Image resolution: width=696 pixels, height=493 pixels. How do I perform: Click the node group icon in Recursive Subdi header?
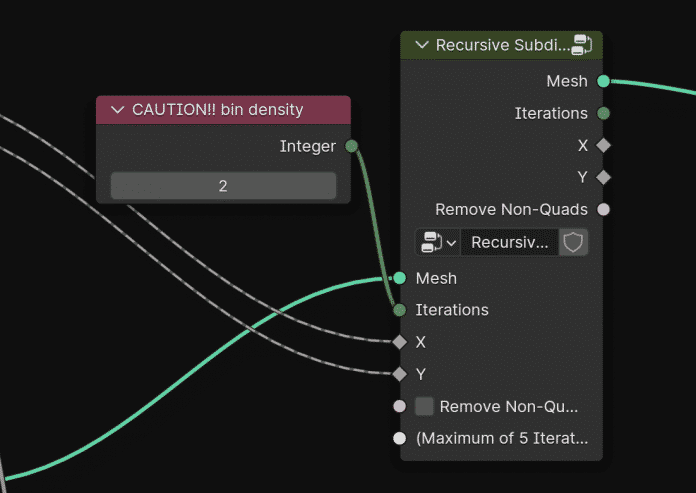(x=582, y=45)
